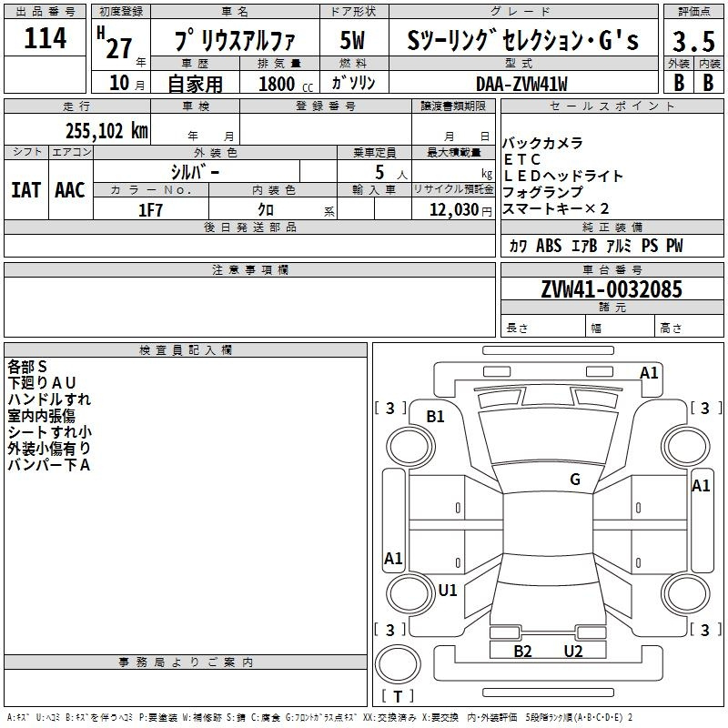Select the interior color クロ
The image size is (728, 728).
(x=266, y=210)
